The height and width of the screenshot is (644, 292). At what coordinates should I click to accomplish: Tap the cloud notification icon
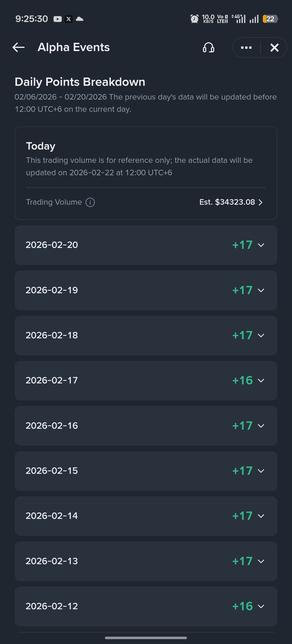pos(80,19)
